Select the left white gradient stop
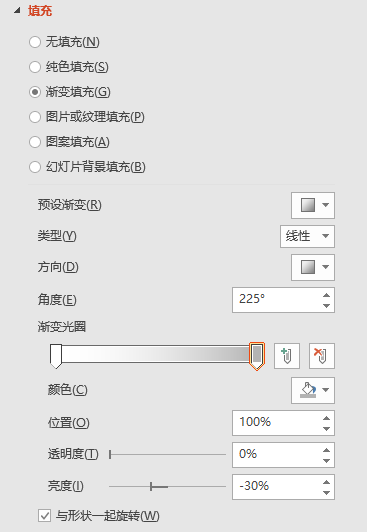This screenshot has height=532, width=367. [56, 356]
